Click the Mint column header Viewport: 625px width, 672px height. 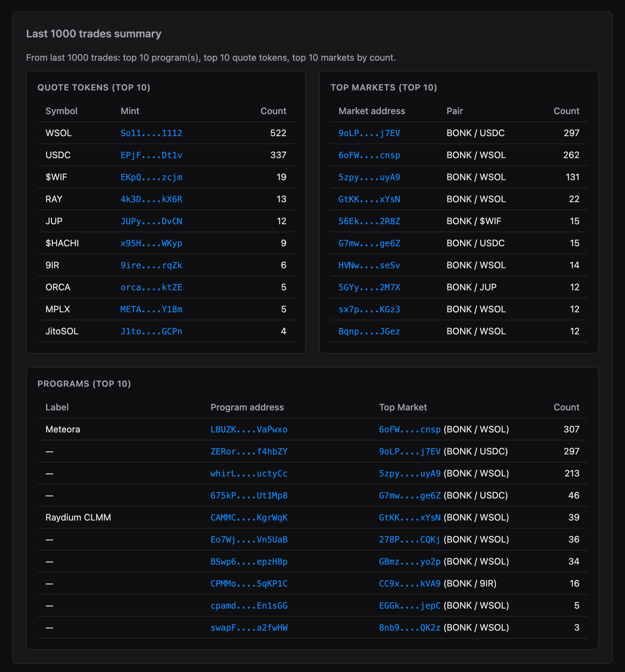coord(130,111)
